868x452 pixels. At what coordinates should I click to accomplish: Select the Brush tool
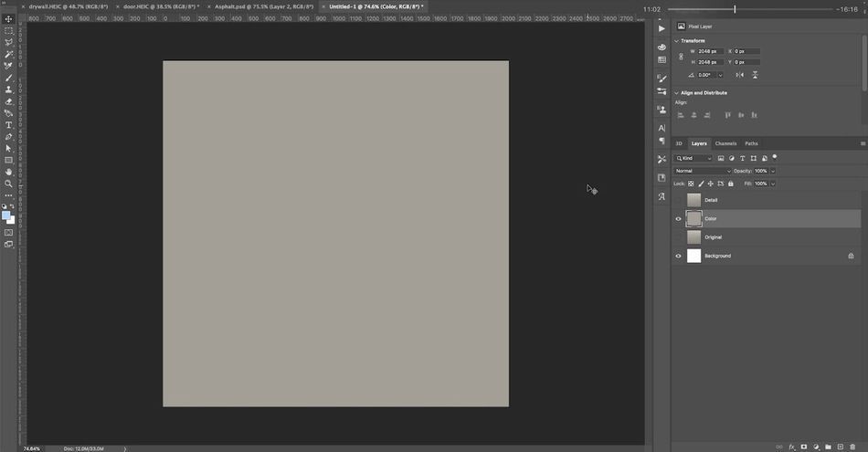8,78
